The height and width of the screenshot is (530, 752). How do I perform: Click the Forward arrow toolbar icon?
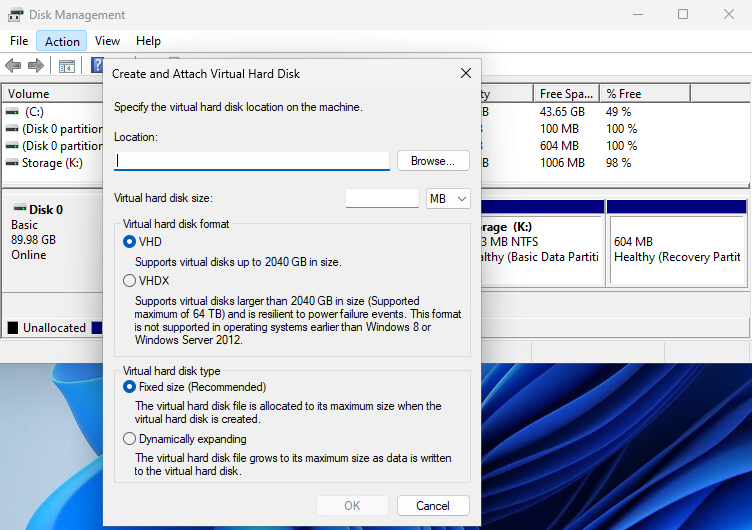[x=36, y=65]
